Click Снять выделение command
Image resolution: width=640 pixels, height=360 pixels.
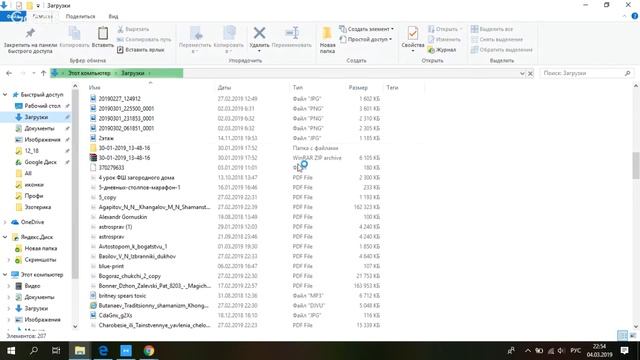tap(497, 40)
